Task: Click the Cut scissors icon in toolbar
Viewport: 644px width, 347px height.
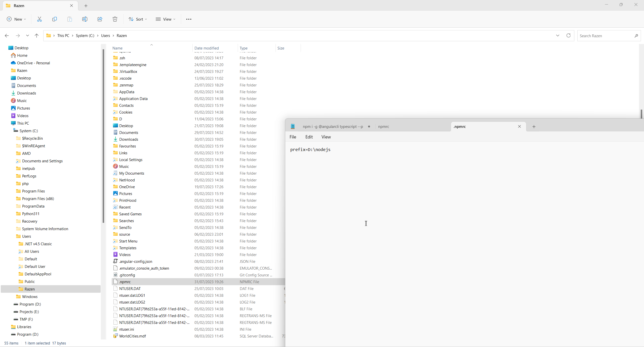Action: (x=39, y=19)
